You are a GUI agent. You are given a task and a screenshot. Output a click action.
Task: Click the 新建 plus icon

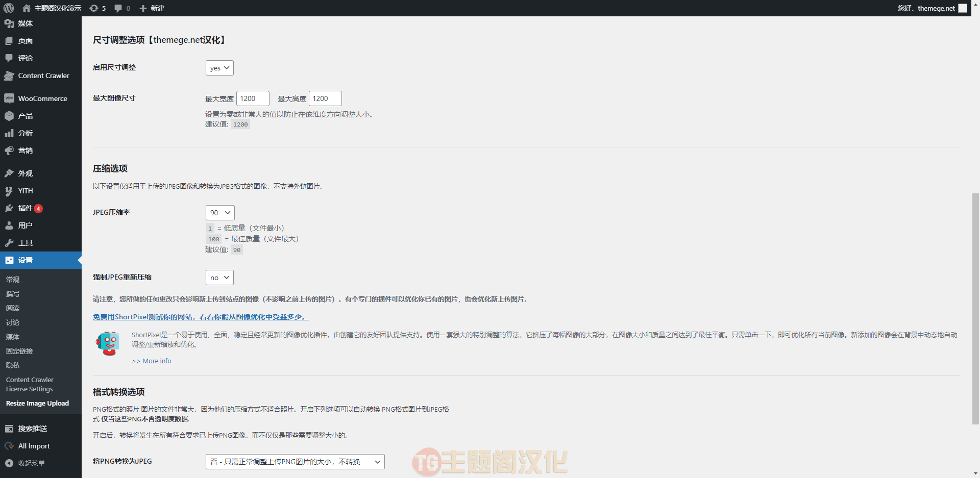click(143, 8)
